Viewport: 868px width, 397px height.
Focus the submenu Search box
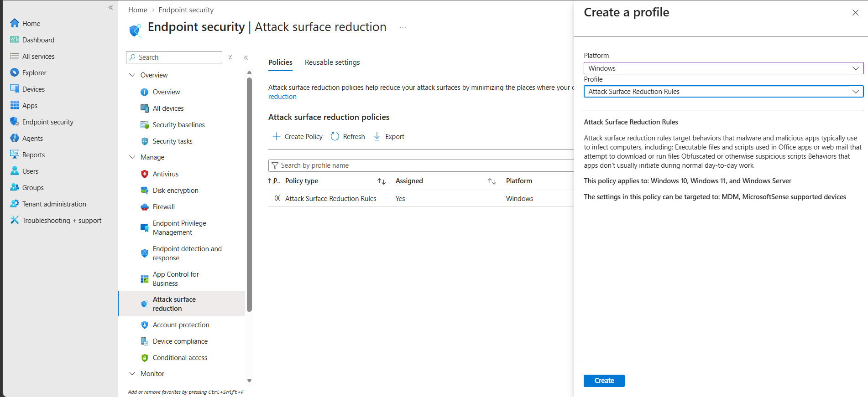[174, 57]
